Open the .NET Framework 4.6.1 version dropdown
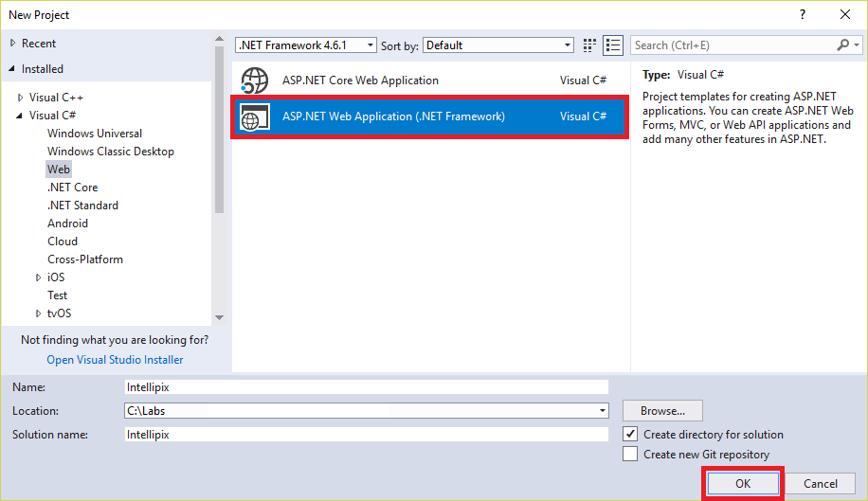The image size is (868, 501). (305, 45)
